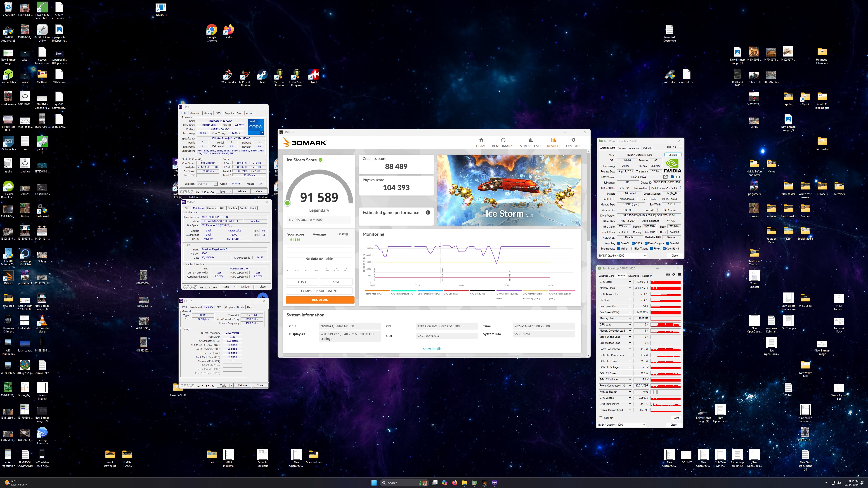Viewport: 868px width, 488px height.
Task: Enable Log to file in GPU-Z Sensors
Action: pyautogui.click(x=601, y=418)
